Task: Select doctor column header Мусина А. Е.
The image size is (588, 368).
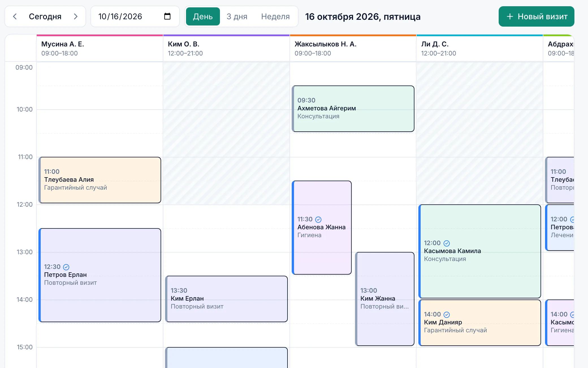Action: (100, 48)
